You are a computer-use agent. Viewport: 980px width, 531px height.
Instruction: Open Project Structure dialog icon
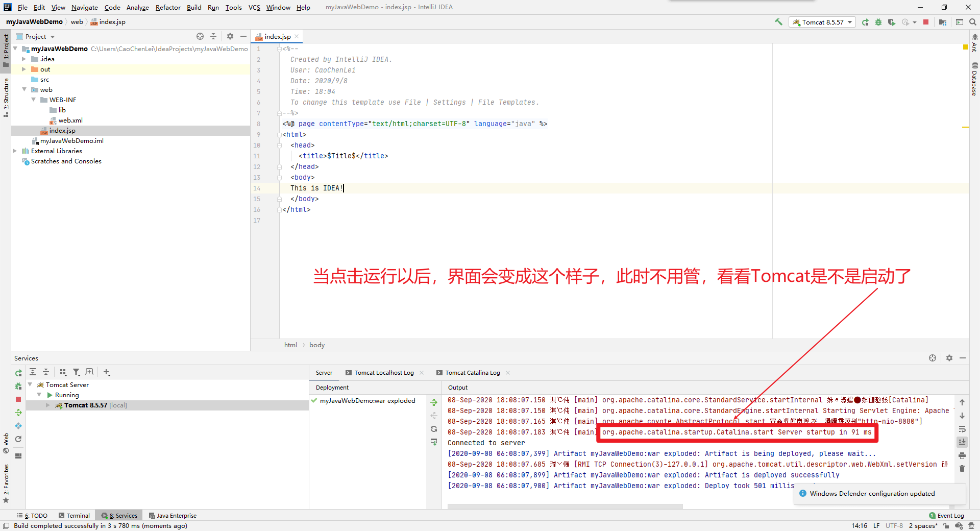click(943, 22)
